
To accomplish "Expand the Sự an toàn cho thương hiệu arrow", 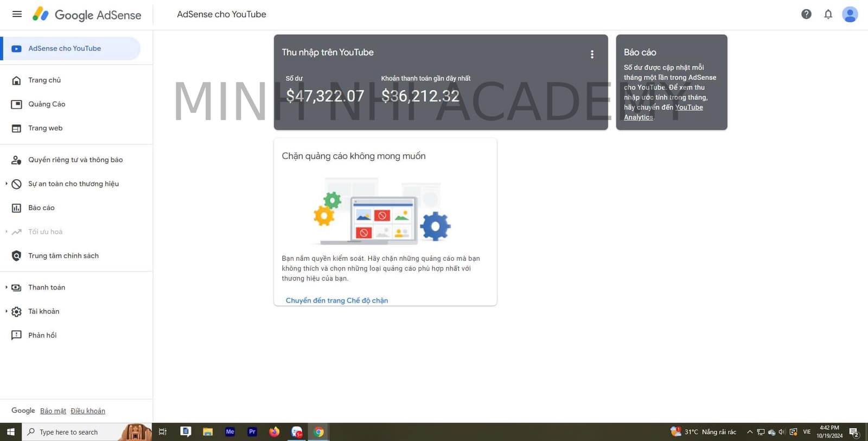I will [x=6, y=184].
